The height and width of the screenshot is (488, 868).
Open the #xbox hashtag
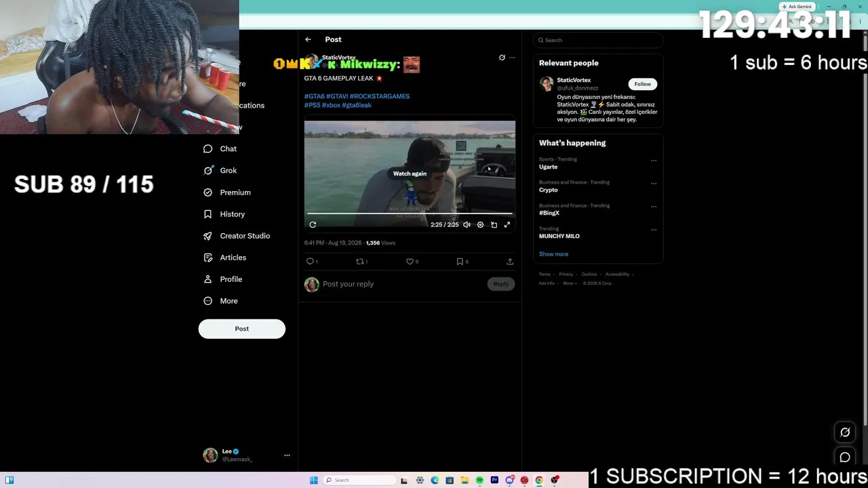pos(331,105)
